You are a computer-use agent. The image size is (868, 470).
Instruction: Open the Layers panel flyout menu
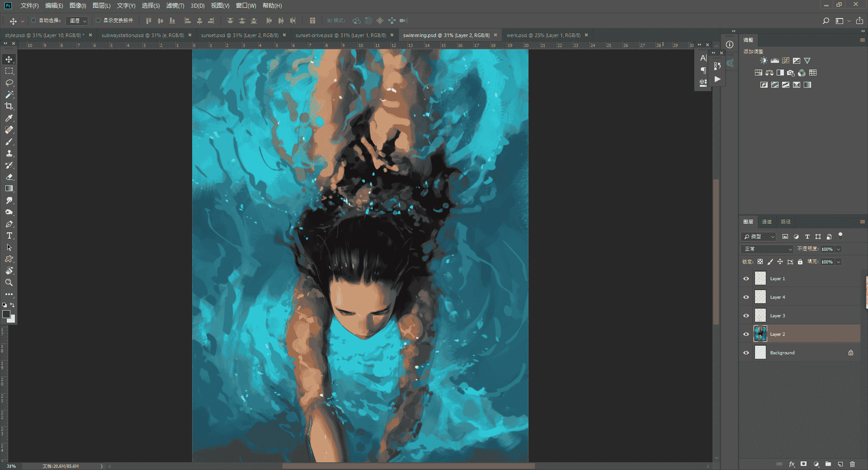point(862,221)
